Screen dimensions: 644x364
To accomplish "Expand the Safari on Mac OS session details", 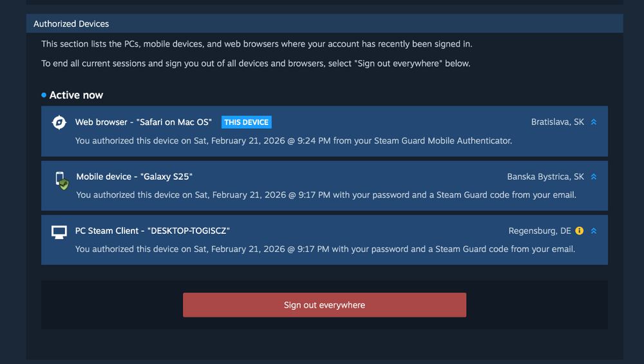I will [594, 122].
